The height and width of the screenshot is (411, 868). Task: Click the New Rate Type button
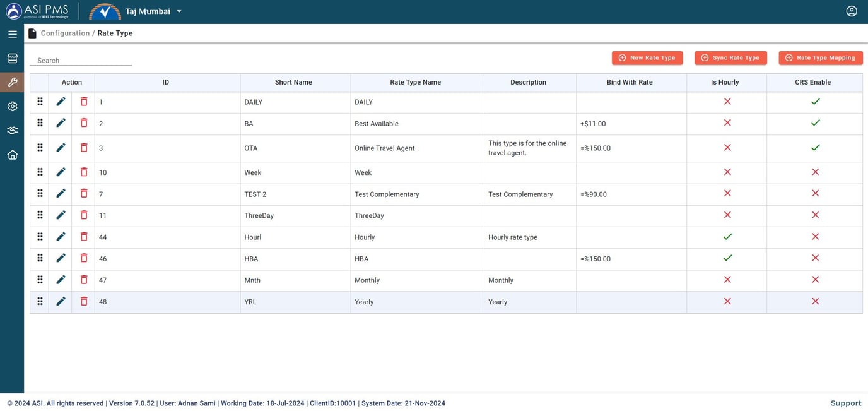[647, 57]
